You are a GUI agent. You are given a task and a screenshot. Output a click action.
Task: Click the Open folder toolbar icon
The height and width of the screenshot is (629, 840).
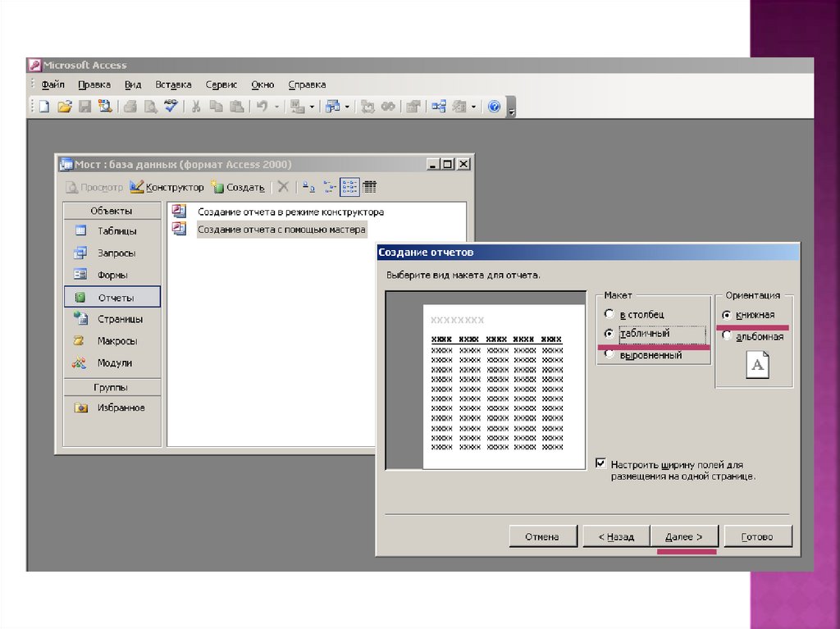(x=64, y=107)
